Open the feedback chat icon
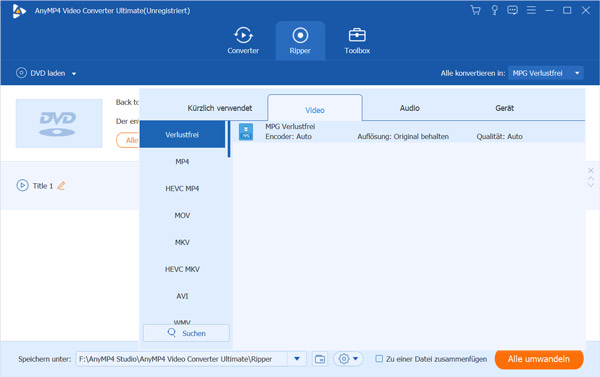Viewport: 600px width, 377px height. (512, 10)
